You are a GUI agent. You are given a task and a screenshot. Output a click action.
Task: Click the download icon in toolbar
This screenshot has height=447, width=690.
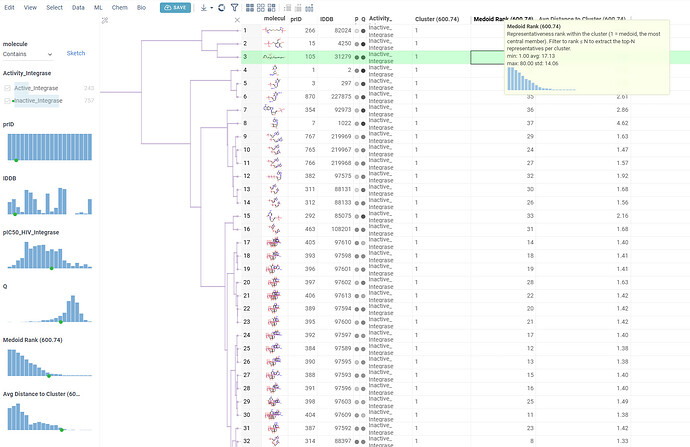point(203,7)
